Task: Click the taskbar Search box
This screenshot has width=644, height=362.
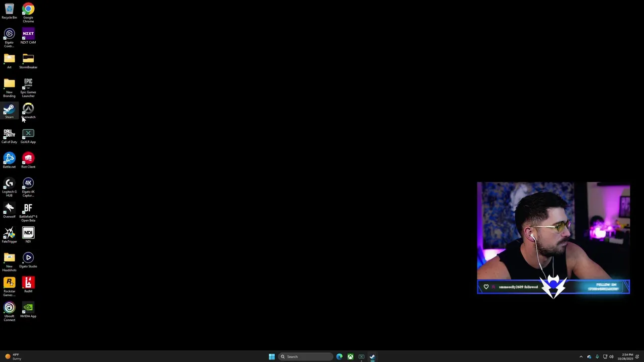Action: coord(305,356)
